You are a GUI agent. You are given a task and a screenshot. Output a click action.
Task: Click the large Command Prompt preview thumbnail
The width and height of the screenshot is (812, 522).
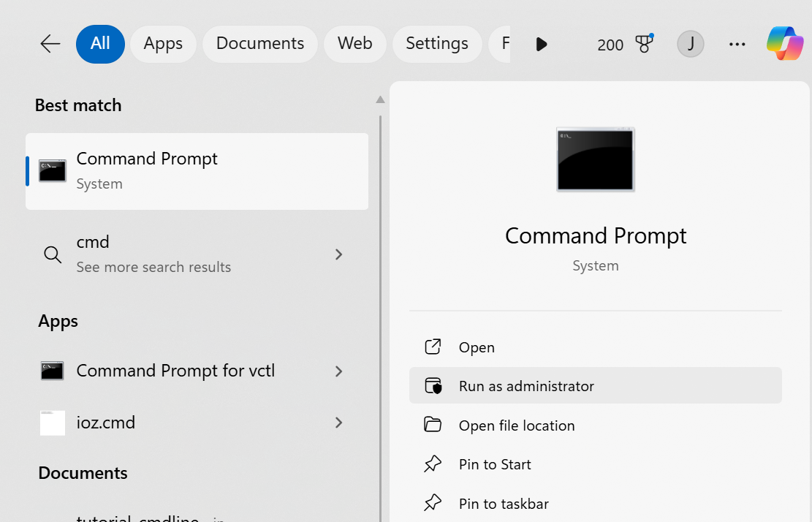(x=595, y=160)
